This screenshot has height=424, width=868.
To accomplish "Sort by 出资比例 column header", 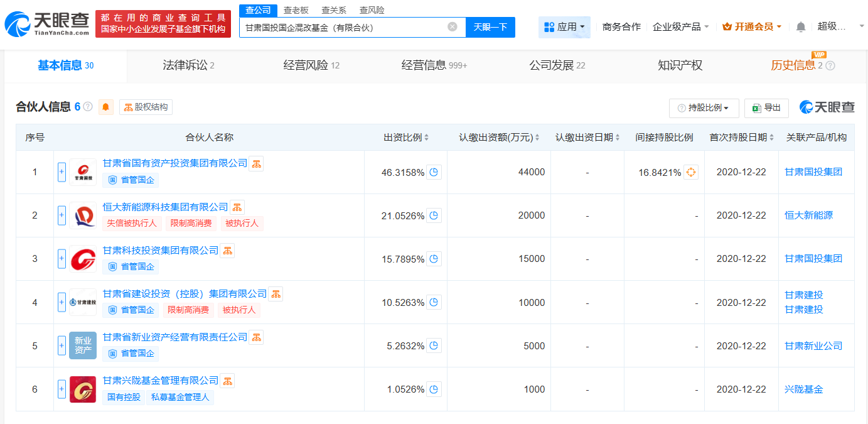I will tap(406, 138).
